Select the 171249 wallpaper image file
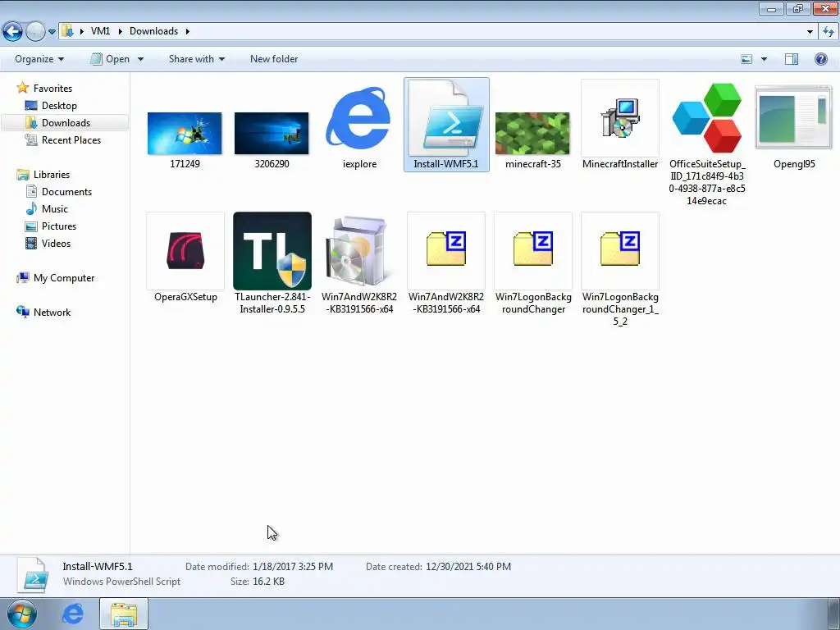 [x=185, y=134]
